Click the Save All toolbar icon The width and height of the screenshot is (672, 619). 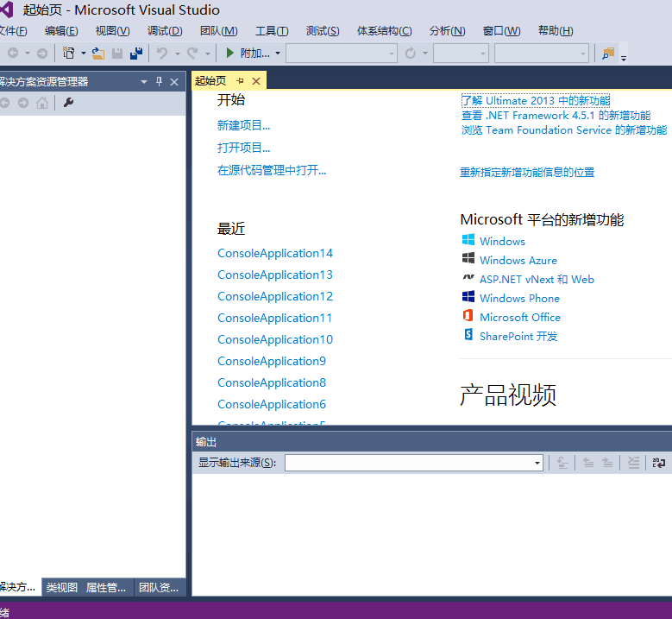[x=136, y=54]
